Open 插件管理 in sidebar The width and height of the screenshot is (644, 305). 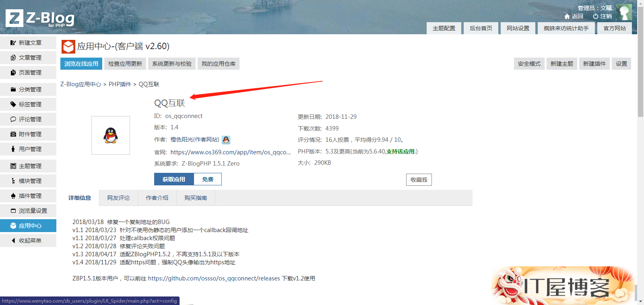(x=28, y=196)
